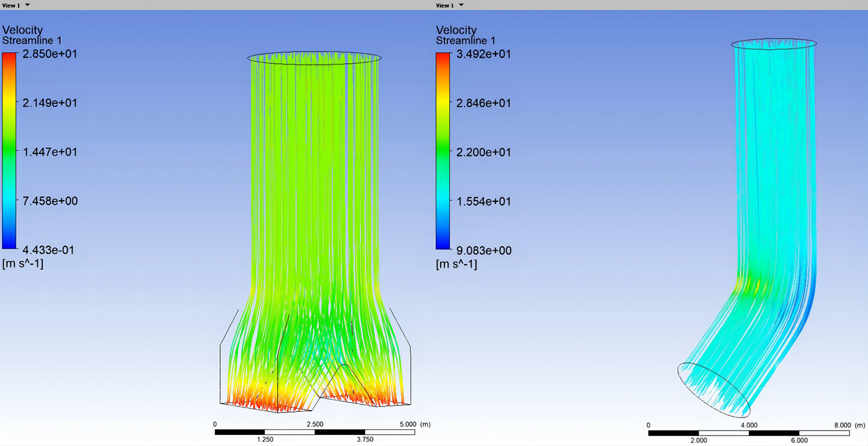Viewport: 868px width, 446px height.
Task: Click the [m s^-1] unit under 4.433e-01
Action: (x=23, y=265)
